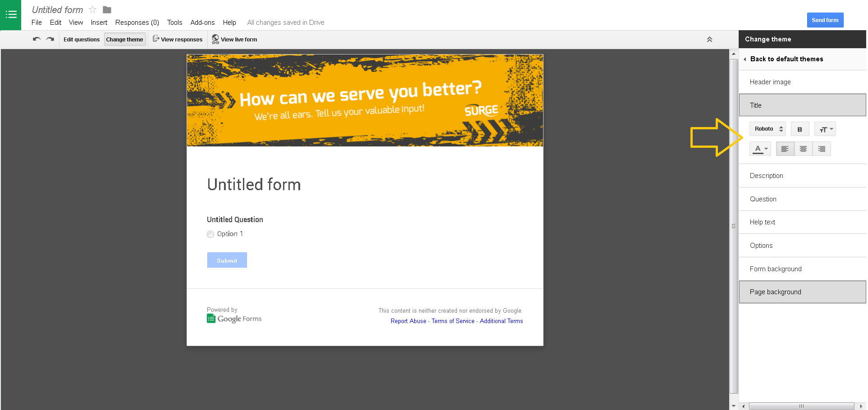Click the Change theme button

click(x=124, y=40)
